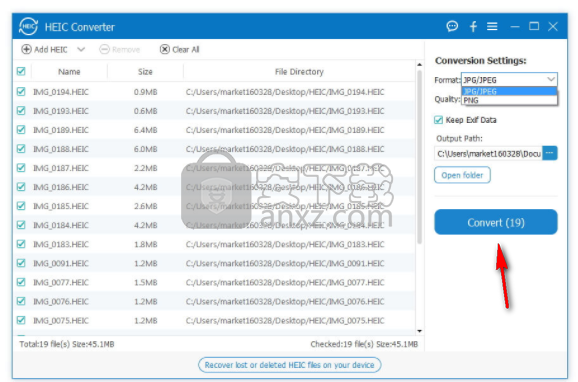This screenshot has width=578, height=382.
Task: Uncheck IMG_0185.HEIC checkbox
Action: [x=21, y=206]
